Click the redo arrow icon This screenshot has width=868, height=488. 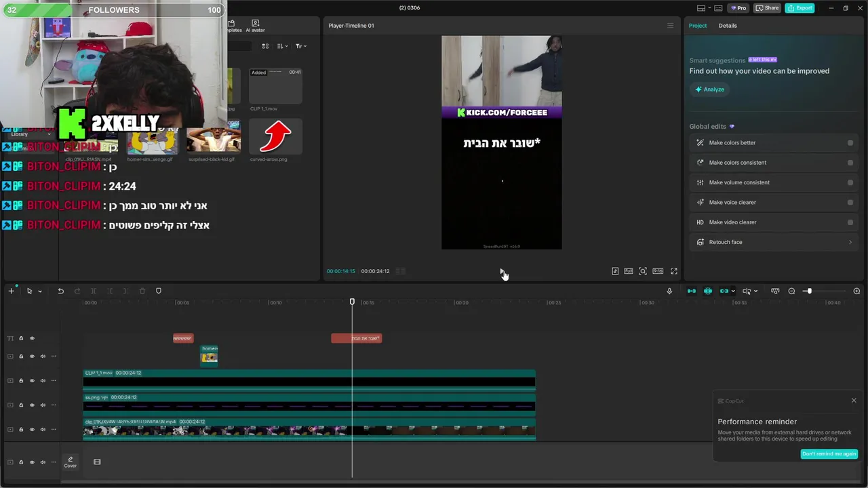(77, 291)
